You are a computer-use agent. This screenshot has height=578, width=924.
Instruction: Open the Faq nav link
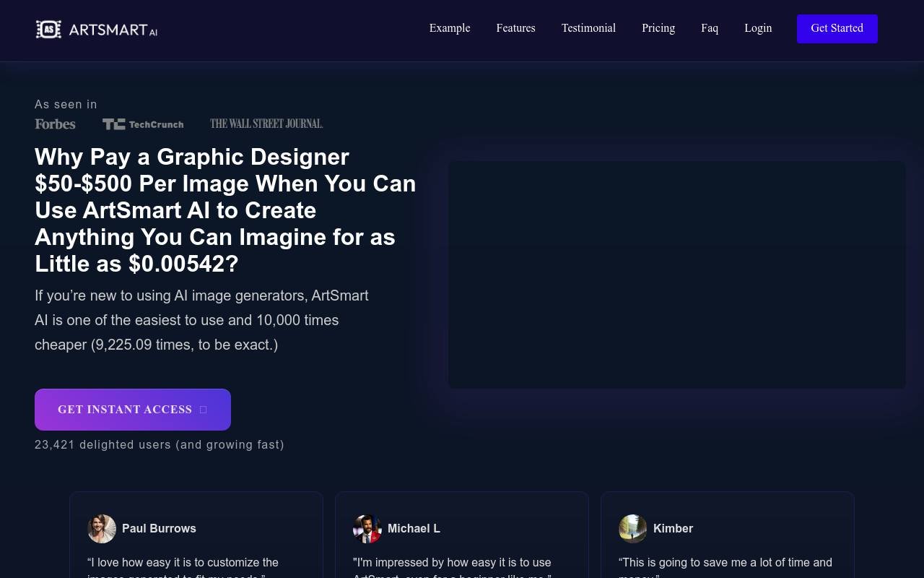pos(710,28)
